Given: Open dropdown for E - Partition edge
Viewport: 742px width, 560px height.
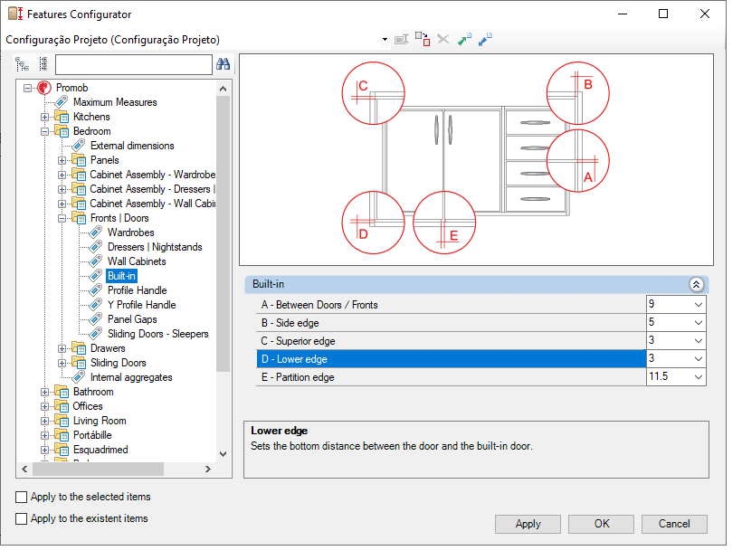Looking at the screenshot, I should 698,377.
